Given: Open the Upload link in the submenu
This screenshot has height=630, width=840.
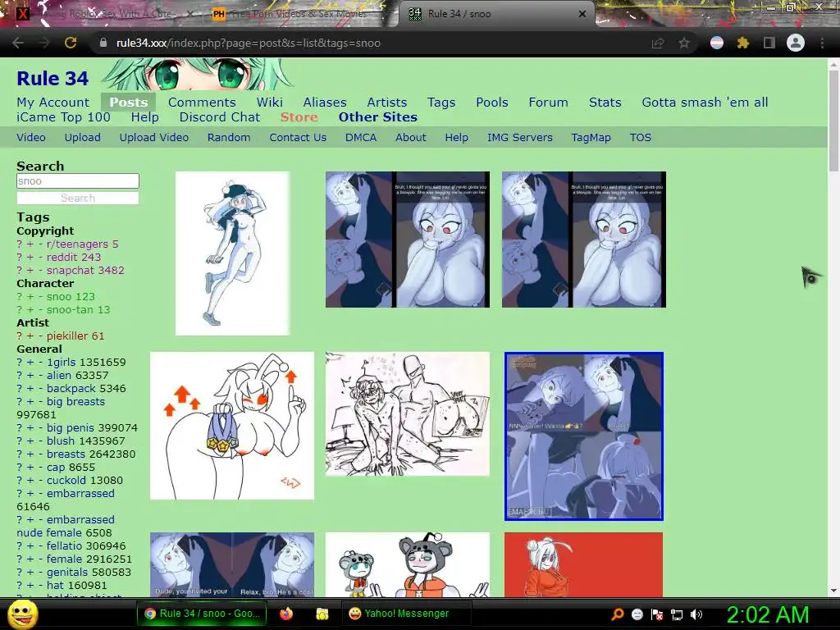Looking at the screenshot, I should coord(83,138).
